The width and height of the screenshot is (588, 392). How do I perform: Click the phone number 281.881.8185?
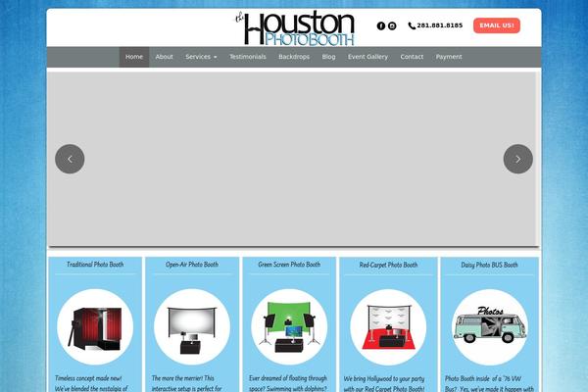[439, 25]
